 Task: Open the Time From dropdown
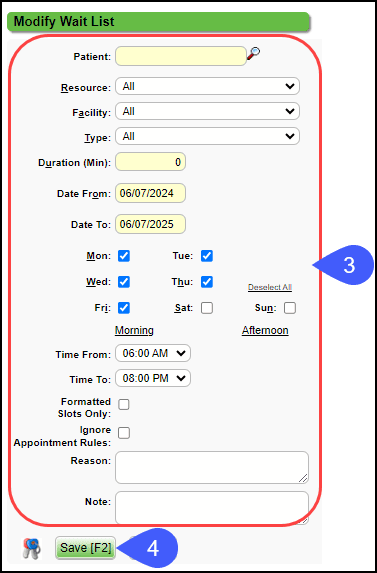pos(153,353)
